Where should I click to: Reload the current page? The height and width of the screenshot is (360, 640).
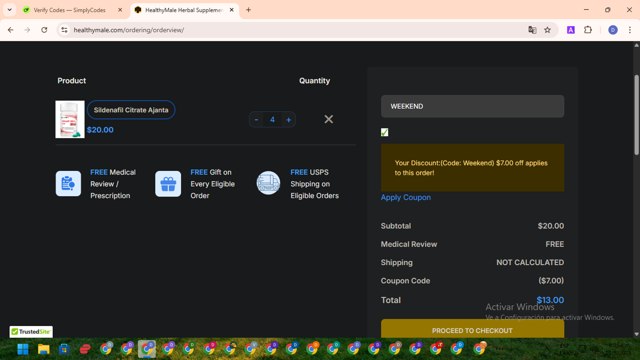pos(44,30)
